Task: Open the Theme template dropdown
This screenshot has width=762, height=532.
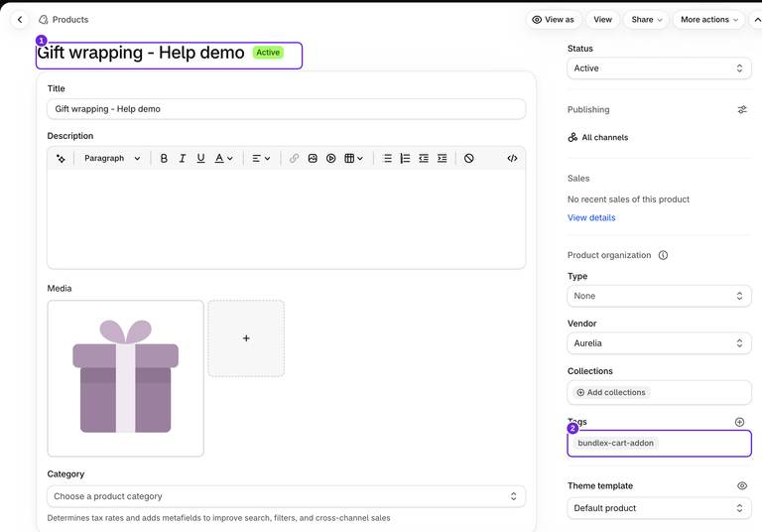Action: pos(659,508)
